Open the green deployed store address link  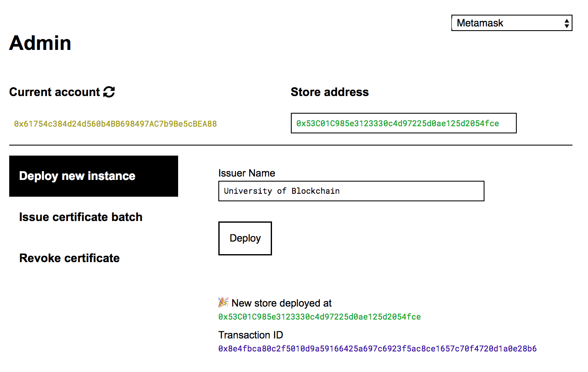point(319,317)
